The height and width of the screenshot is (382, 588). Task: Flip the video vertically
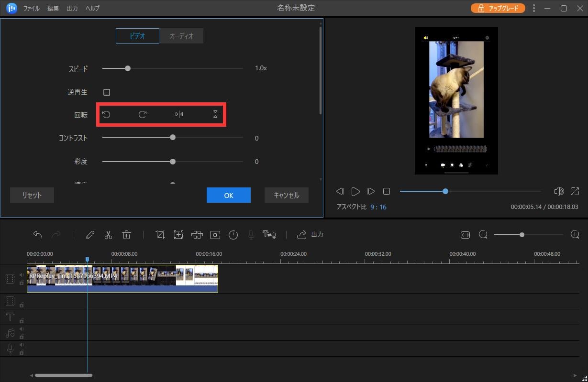pyautogui.click(x=215, y=114)
